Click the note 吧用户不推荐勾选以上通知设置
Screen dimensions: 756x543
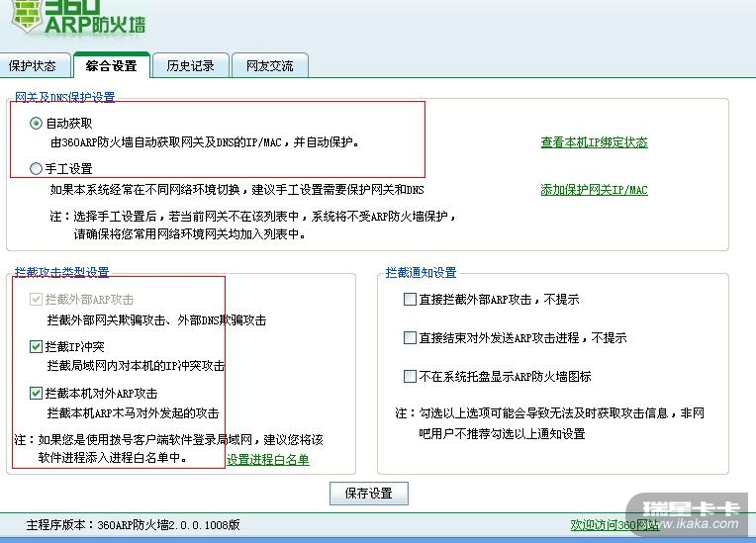(x=502, y=433)
